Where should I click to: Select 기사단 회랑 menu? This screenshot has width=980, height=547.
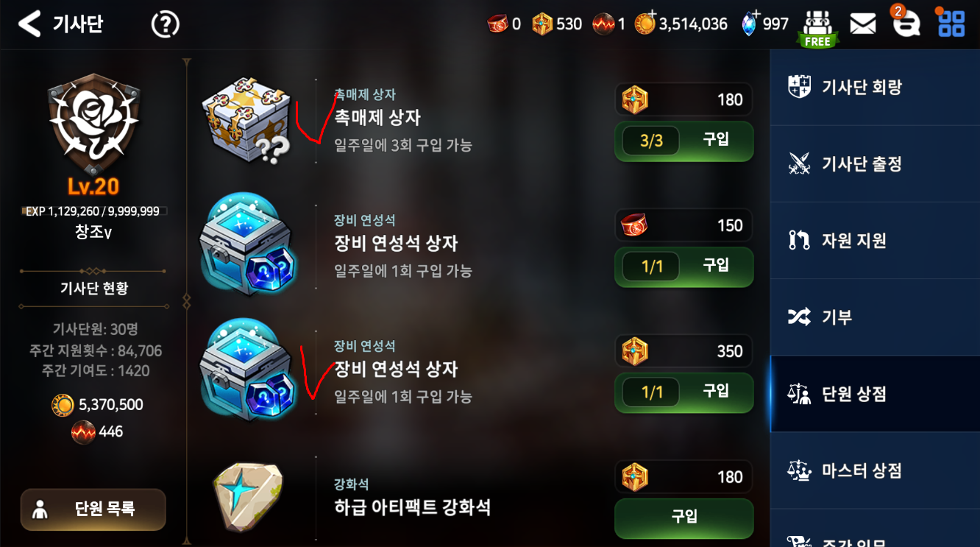pos(875,88)
